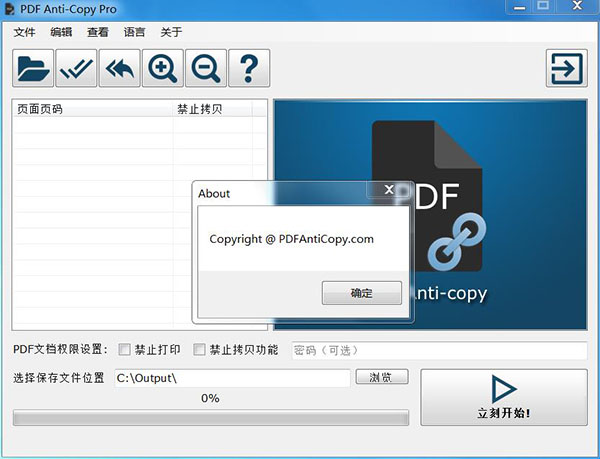Minimize the PDF Anti-Copy Pro window
This screenshot has height=459, width=600.
[x=519, y=7]
